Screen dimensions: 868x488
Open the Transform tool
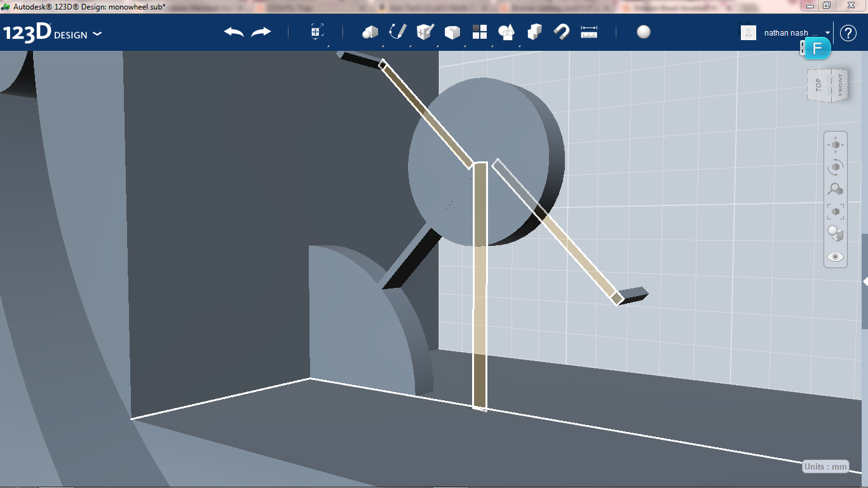click(317, 32)
